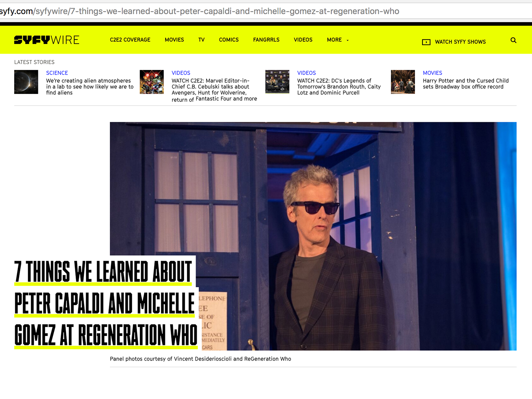Navigate to FANGRRLS
Viewport: 532px width, 399px height.
(266, 40)
